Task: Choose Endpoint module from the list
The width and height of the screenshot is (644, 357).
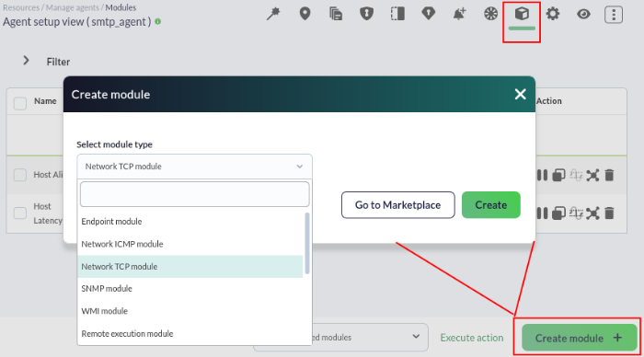Action: coord(190,222)
